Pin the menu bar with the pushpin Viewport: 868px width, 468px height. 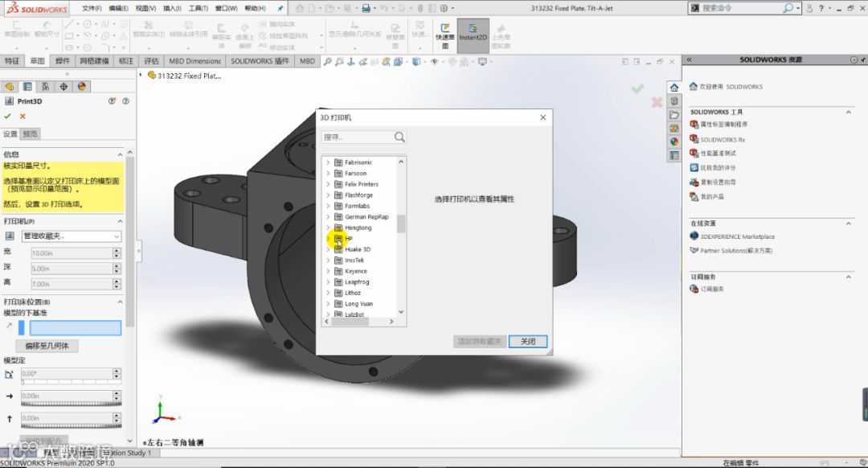(x=280, y=8)
